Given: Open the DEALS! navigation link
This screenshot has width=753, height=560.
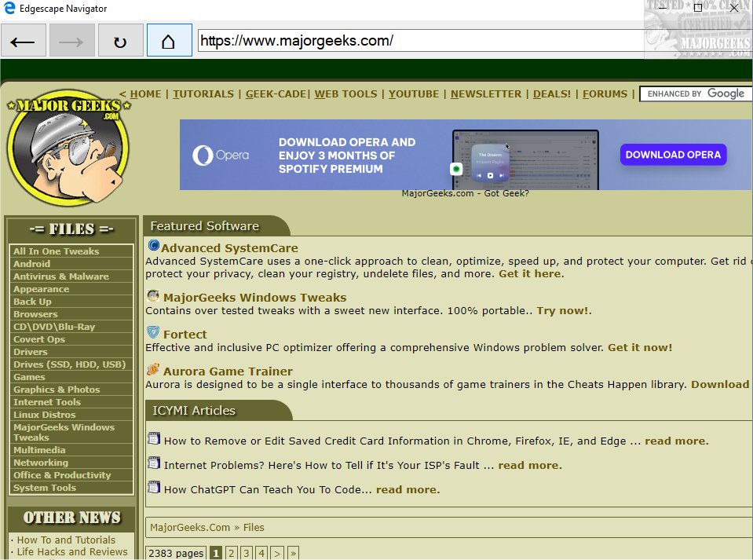Looking at the screenshot, I should pyautogui.click(x=552, y=94).
